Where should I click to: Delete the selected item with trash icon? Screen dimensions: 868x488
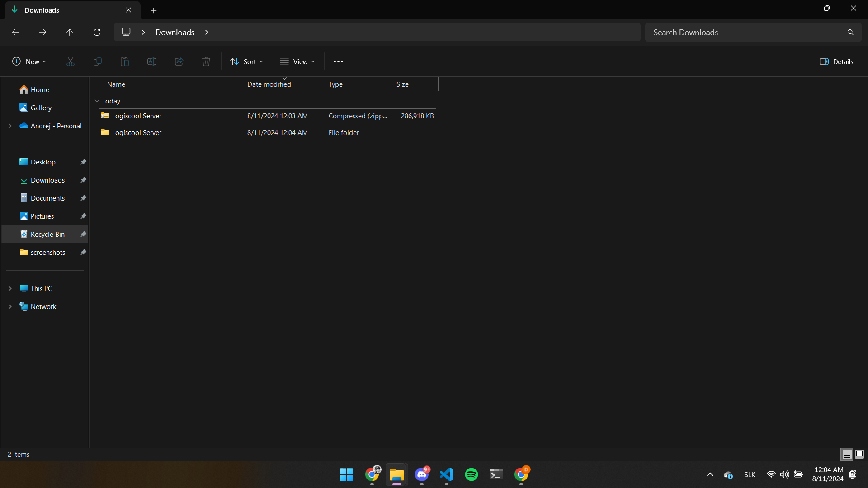pos(206,61)
